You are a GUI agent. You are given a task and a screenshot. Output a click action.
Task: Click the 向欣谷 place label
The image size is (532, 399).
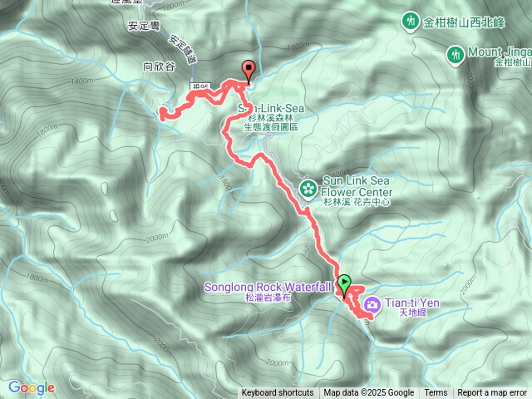(x=159, y=66)
